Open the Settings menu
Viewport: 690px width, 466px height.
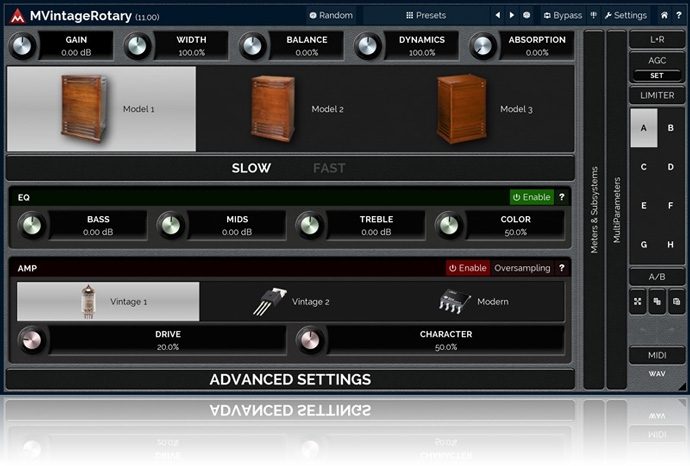click(x=625, y=15)
